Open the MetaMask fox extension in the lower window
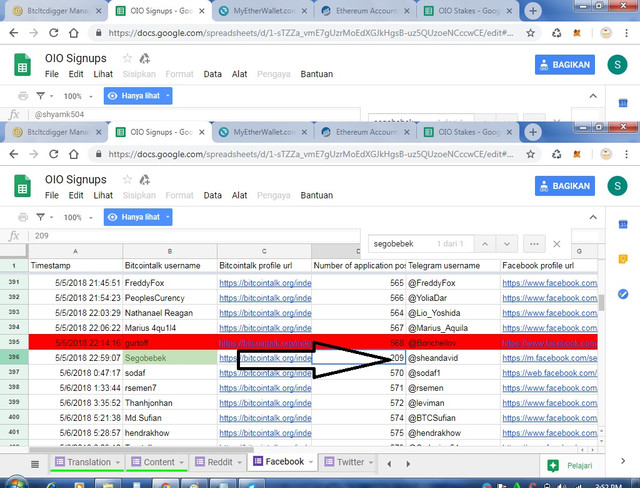 (577, 154)
